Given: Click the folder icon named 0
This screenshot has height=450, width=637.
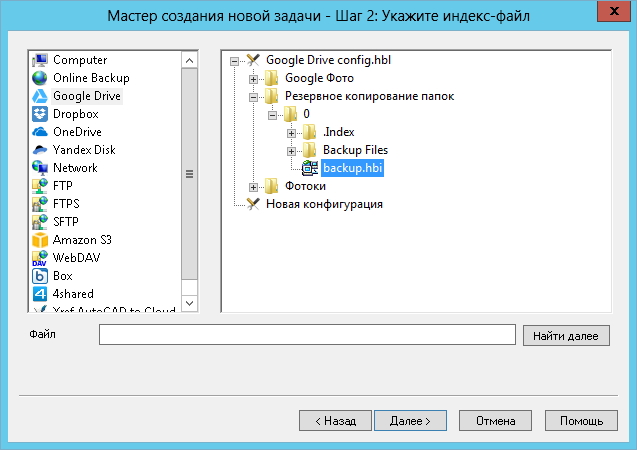Looking at the screenshot, I should (290, 114).
